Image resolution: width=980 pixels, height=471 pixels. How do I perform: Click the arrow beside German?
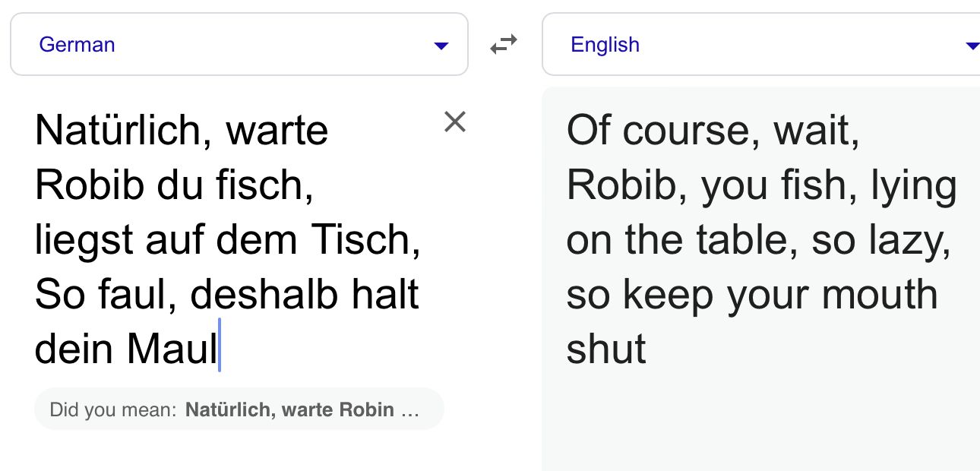[x=441, y=46]
